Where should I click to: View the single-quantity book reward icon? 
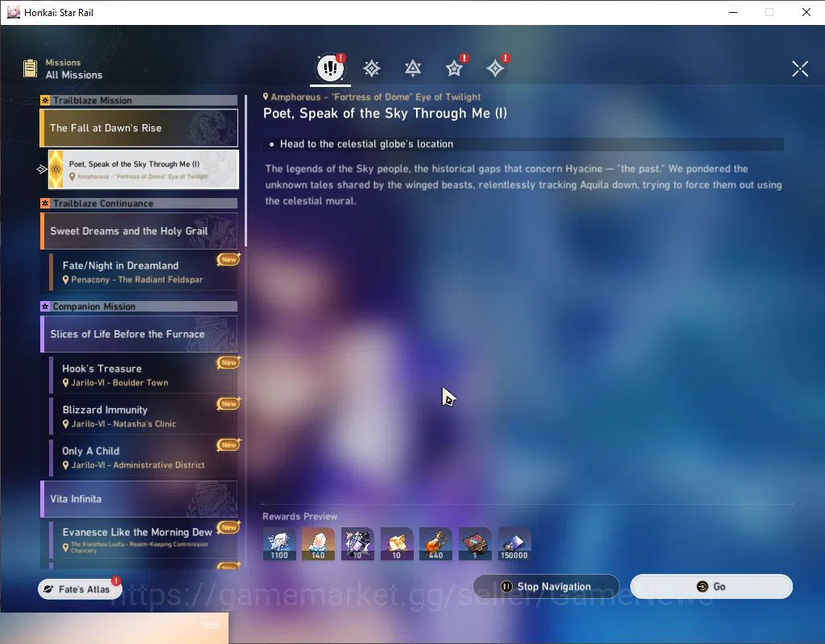[x=475, y=544]
